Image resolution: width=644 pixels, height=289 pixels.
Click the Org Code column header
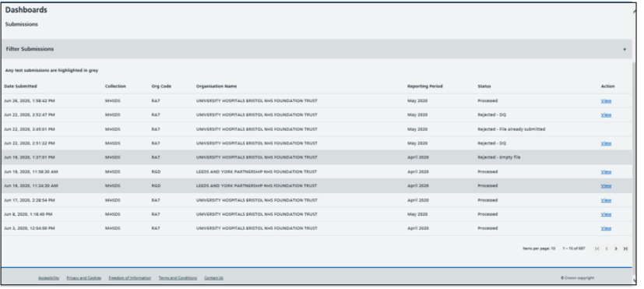(161, 86)
